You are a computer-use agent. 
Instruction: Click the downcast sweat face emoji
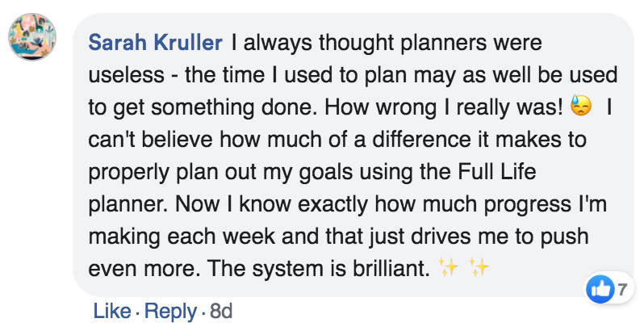(581, 107)
